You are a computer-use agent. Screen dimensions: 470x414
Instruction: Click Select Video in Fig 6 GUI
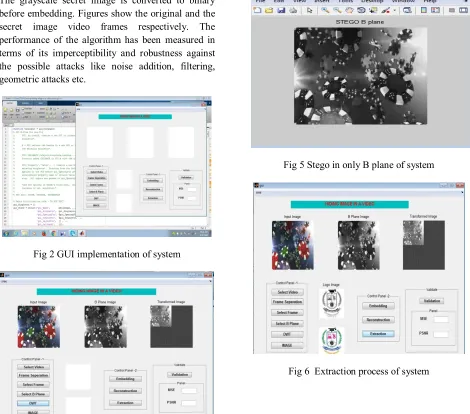point(287,292)
